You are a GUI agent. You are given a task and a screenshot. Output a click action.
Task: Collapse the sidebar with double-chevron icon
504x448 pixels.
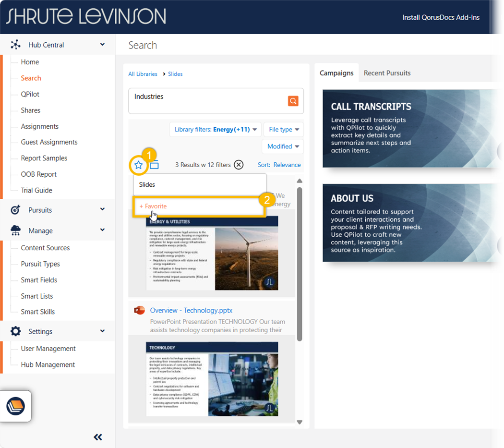[x=98, y=437]
